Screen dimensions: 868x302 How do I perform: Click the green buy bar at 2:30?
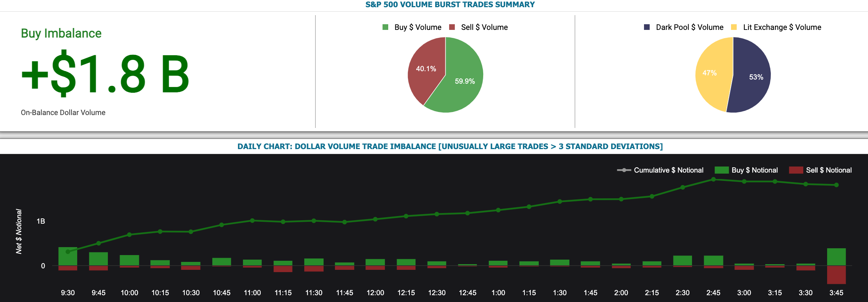(x=683, y=261)
